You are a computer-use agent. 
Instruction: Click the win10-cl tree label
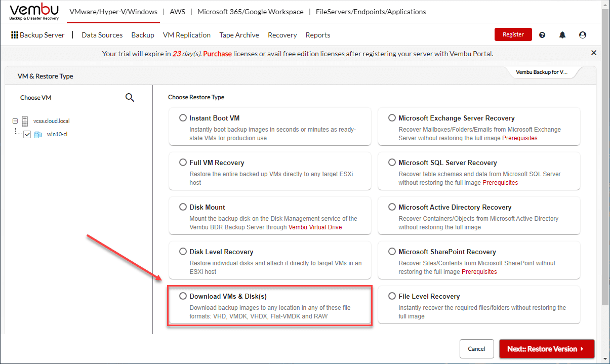57,135
